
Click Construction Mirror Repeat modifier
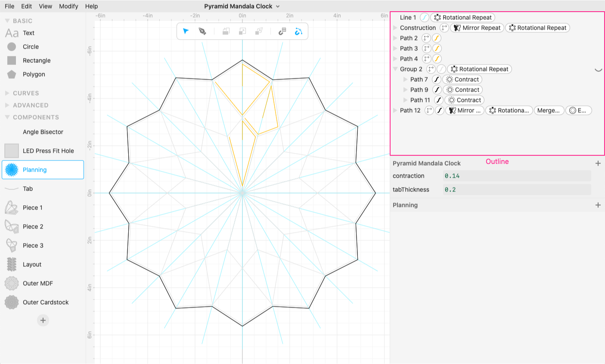(x=477, y=28)
